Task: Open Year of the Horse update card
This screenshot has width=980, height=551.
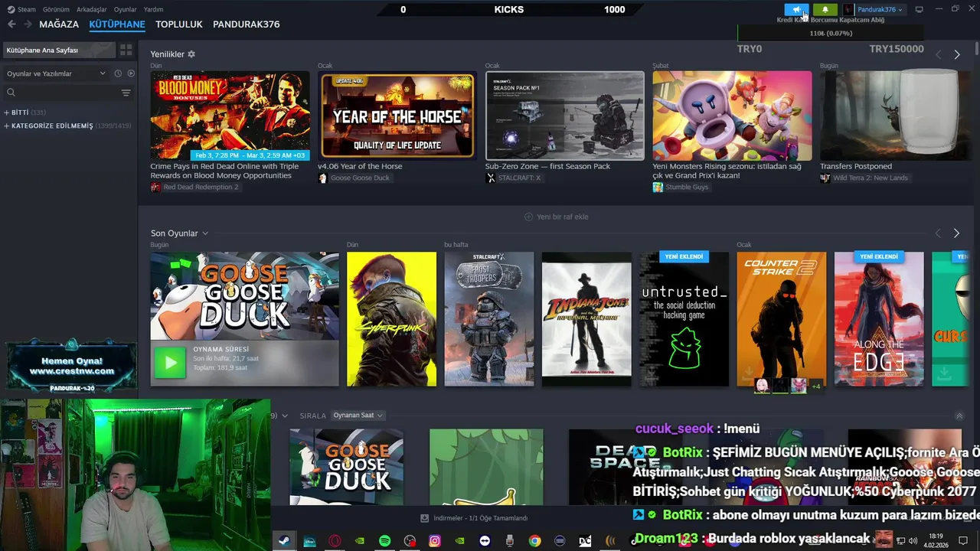Action: (397, 116)
